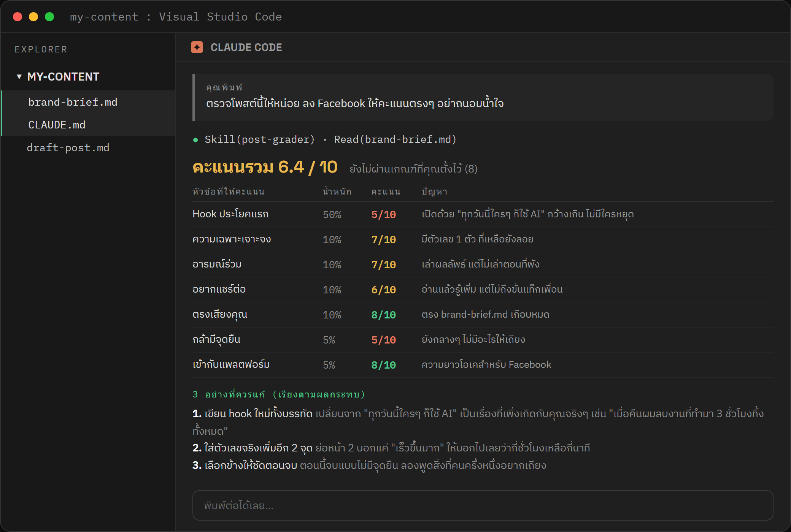Click the "เข้ากับแพลตฟอร์ม" row label

point(231,364)
